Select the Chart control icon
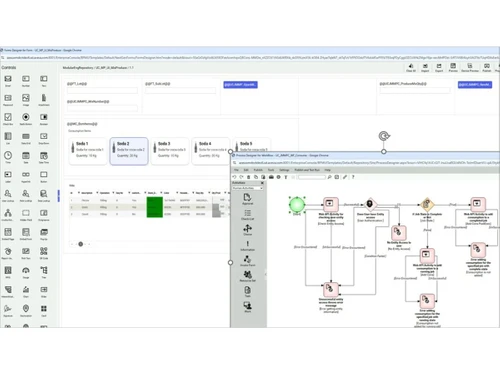This screenshot has height=375, width=500. pyautogui.click(x=26, y=289)
